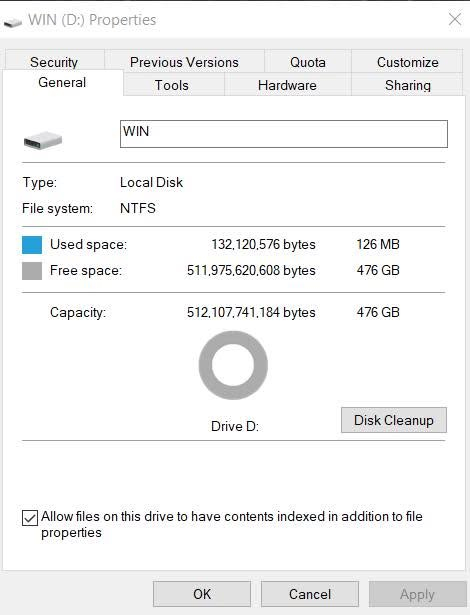Viewport: 470px width, 615px height.
Task: Close the Properties dialog window
Action: [455, 19]
